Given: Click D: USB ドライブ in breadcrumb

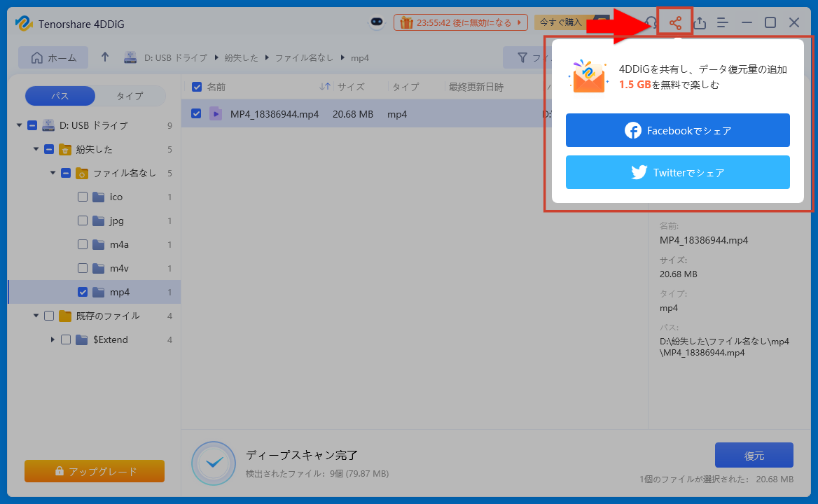Looking at the screenshot, I should click(176, 58).
